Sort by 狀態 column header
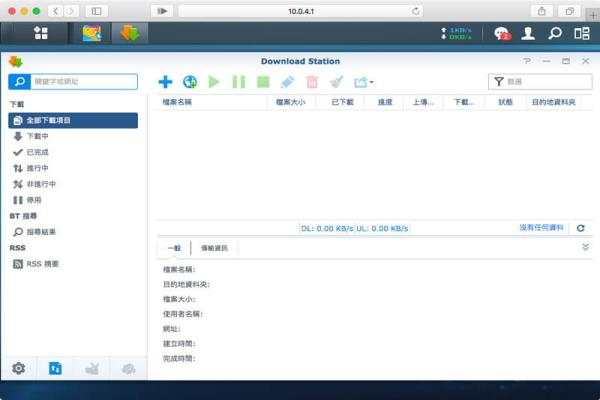Viewport: 600px width, 400px height. click(x=505, y=102)
